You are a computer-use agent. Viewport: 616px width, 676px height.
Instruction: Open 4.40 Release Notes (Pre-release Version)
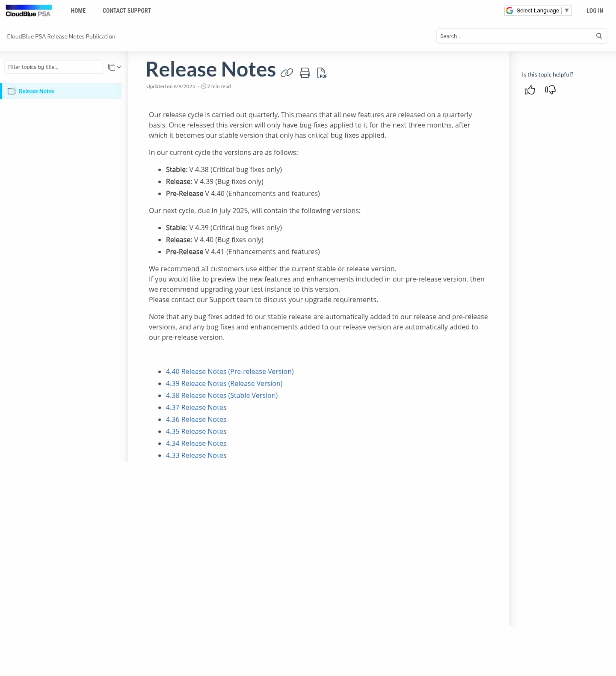(x=230, y=371)
